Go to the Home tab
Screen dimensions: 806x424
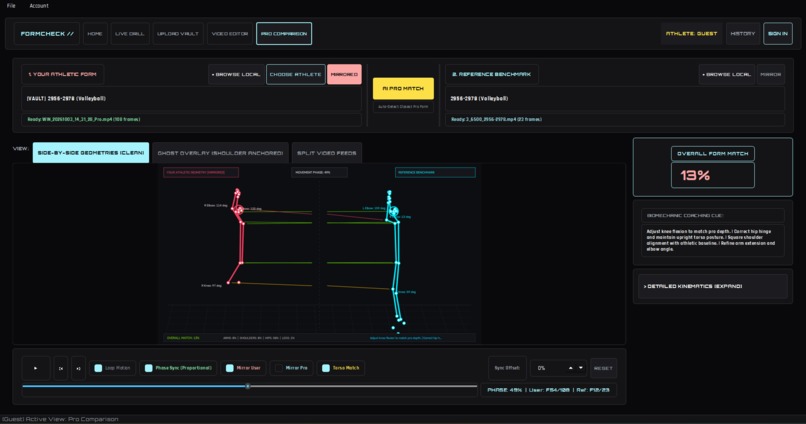point(95,33)
